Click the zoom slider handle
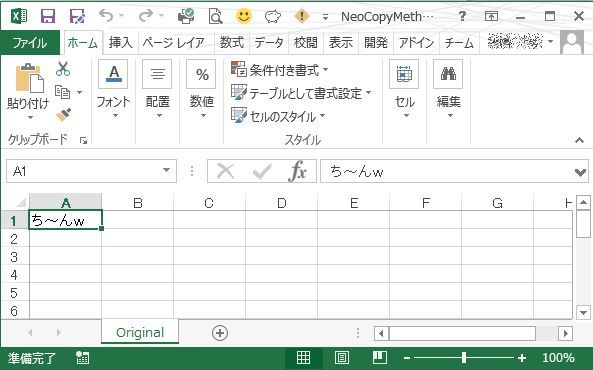Viewport: 593px width, 370px height. tap(464, 357)
